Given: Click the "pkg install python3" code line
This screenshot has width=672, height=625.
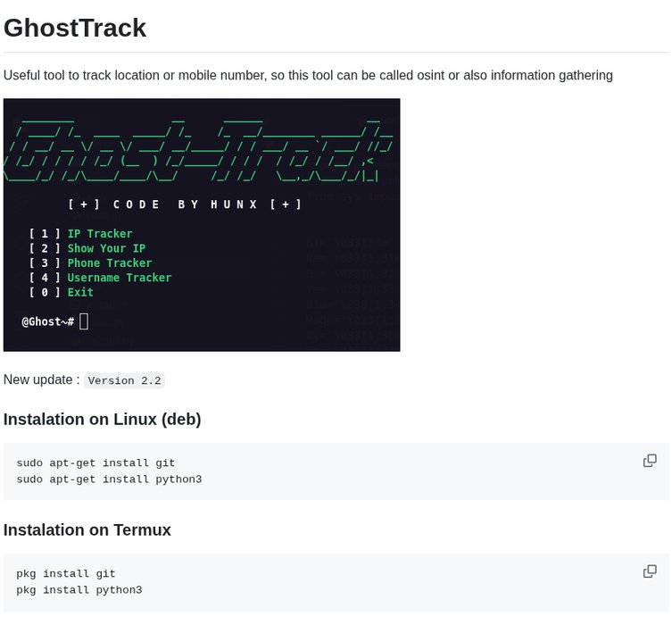Looking at the screenshot, I should click(79, 590).
